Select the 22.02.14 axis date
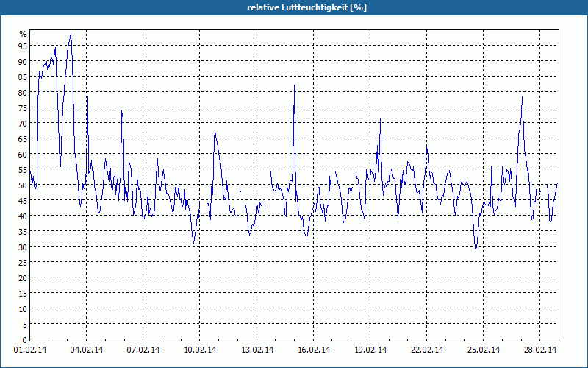588x368 pixels. click(426, 350)
